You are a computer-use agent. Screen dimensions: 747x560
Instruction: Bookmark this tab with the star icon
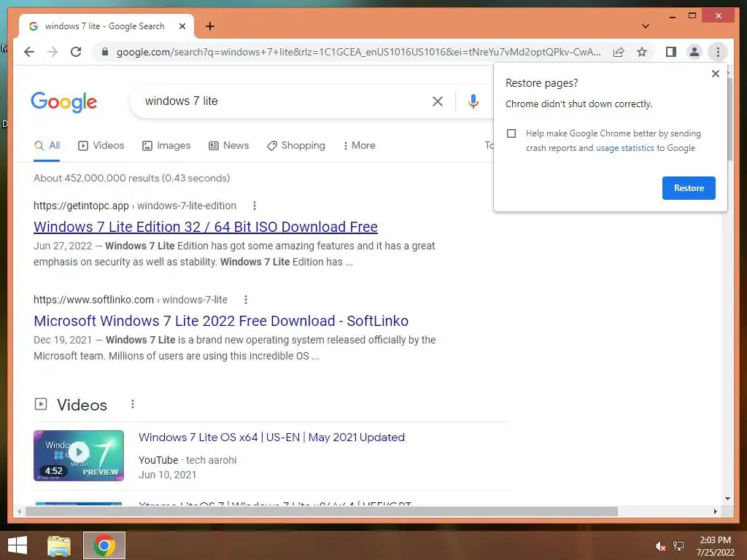(642, 52)
